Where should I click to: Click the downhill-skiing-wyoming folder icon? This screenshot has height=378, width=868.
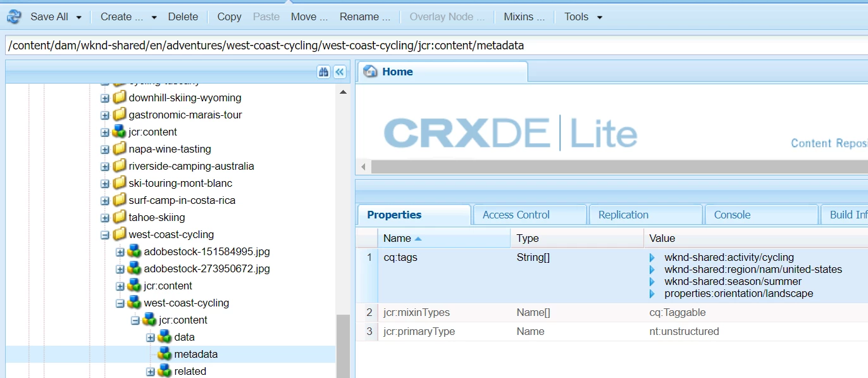click(x=119, y=98)
